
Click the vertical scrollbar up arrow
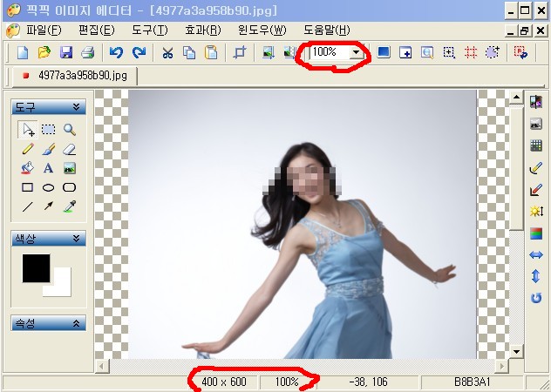coord(516,98)
